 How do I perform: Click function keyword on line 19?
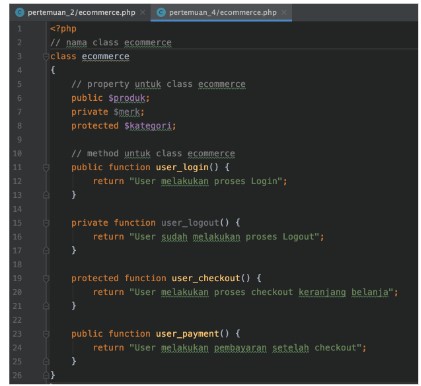click(x=145, y=278)
